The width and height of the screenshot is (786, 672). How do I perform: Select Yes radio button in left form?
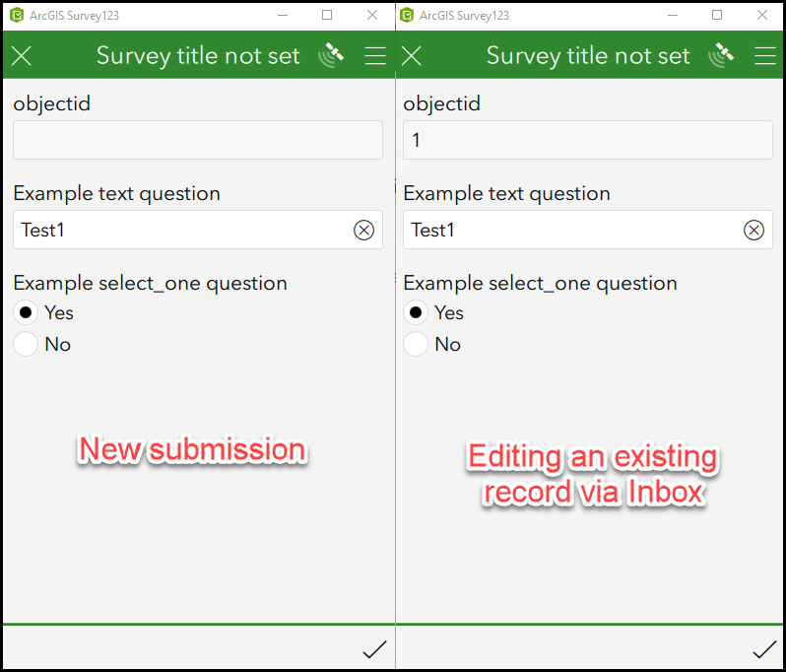tap(27, 313)
